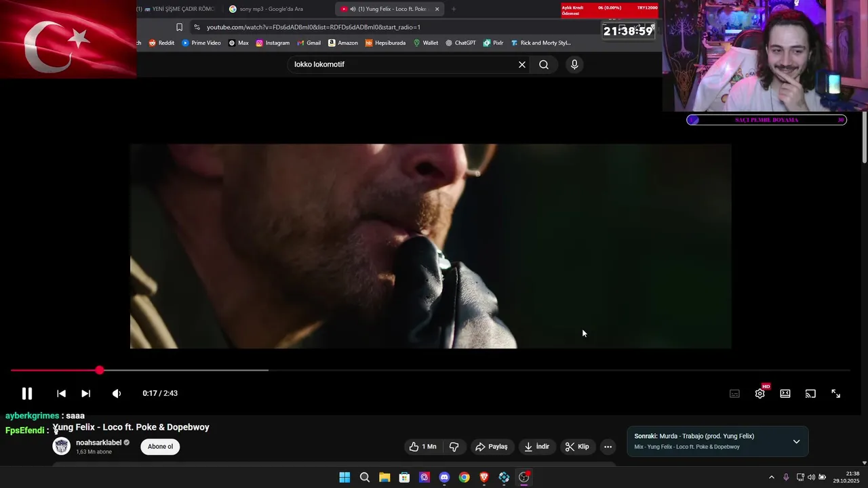Viewport: 868px width, 488px height.
Task: Open the noahsarklabel channel name link
Action: click(98, 443)
